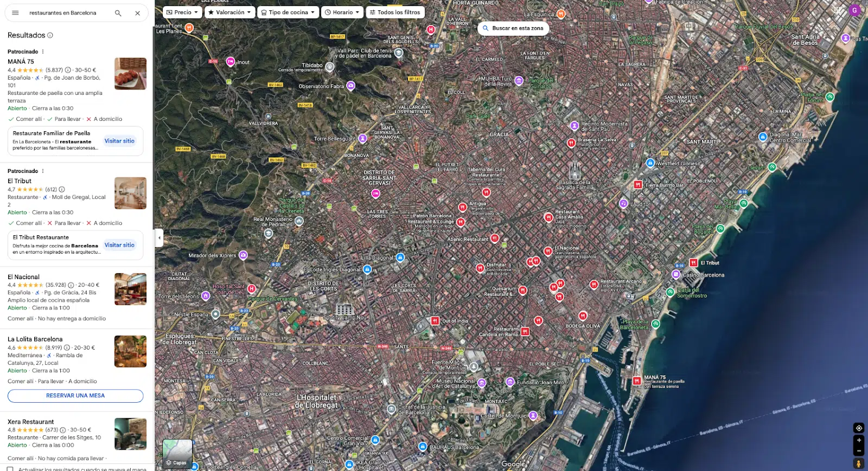Screen dimensions: 868x471
Task: Click the El Tribut restaurant map pin
Action: (693, 262)
